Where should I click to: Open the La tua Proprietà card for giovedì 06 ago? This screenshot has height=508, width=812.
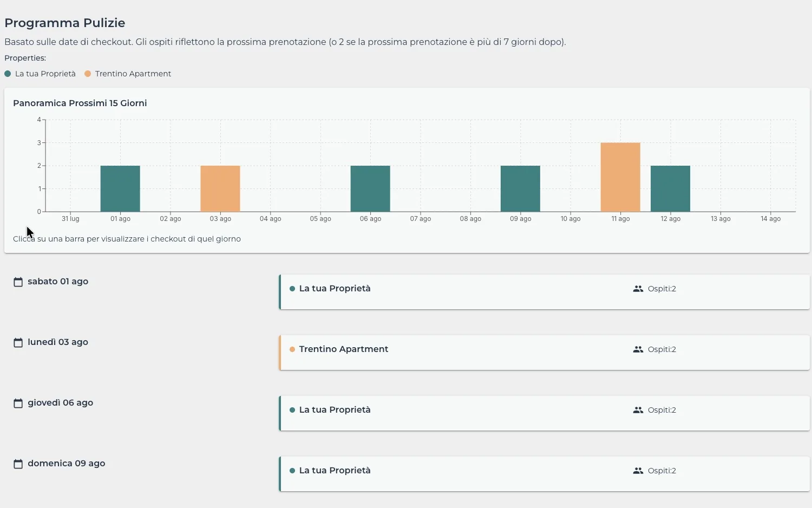tap(544, 413)
